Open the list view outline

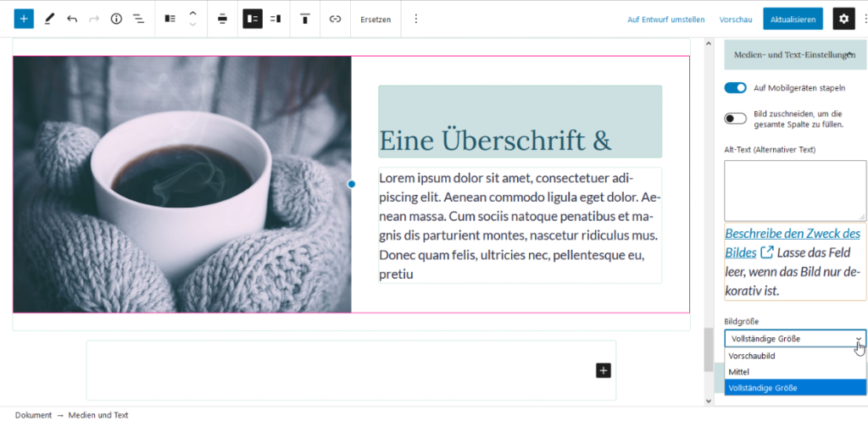pyautogui.click(x=138, y=19)
